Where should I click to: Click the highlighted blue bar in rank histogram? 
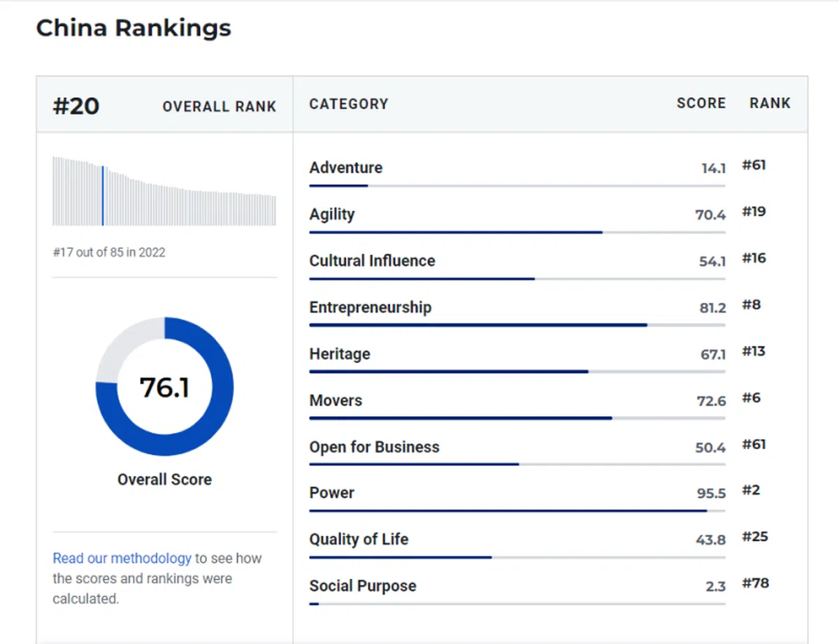point(103,196)
